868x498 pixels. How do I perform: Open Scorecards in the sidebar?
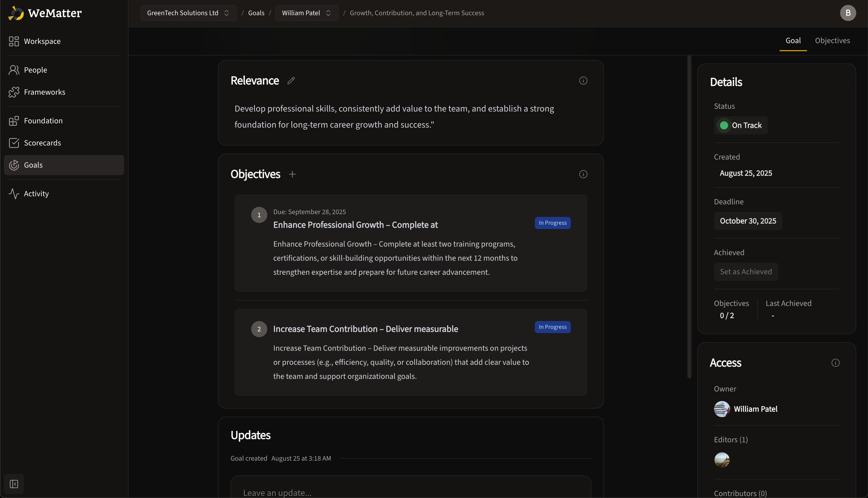pyautogui.click(x=64, y=143)
